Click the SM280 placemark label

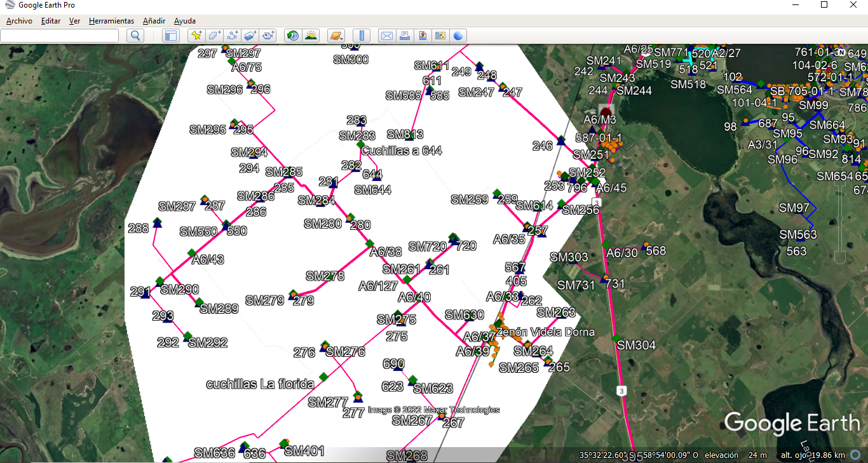pyautogui.click(x=323, y=224)
